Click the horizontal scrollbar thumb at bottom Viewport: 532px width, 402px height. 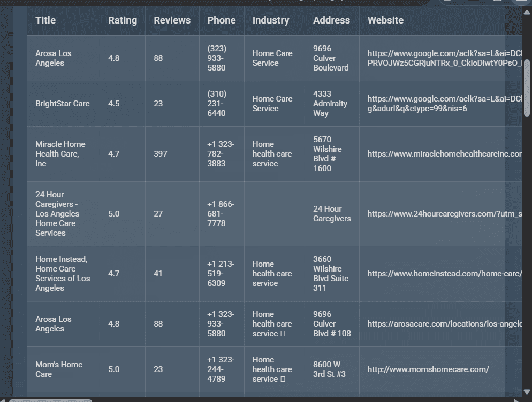coord(50,400)
